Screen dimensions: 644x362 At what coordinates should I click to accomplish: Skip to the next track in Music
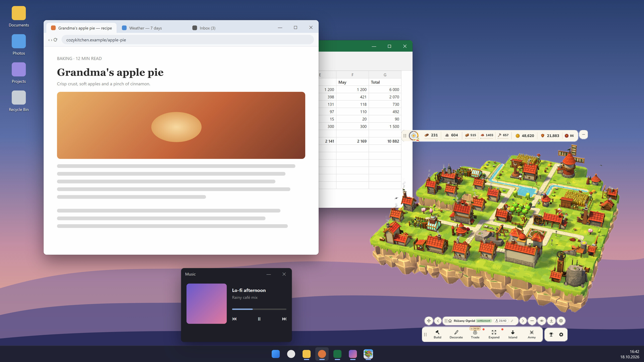(x=284, y=319)
